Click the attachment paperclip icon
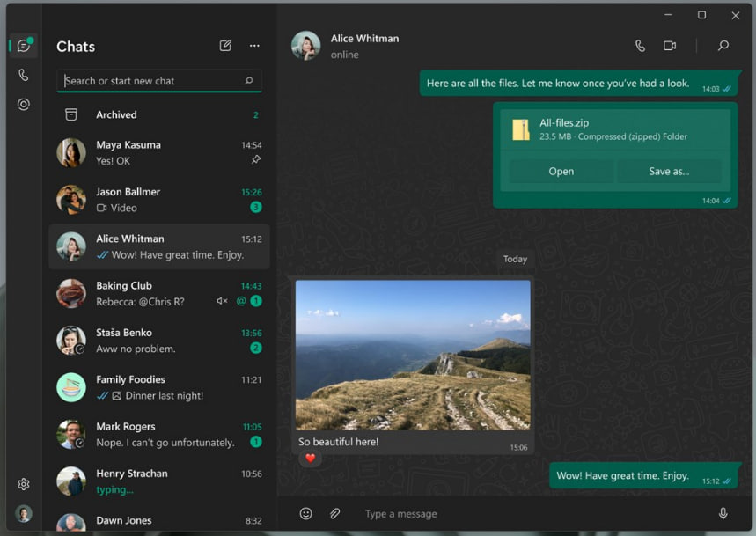 click(334, 514)
